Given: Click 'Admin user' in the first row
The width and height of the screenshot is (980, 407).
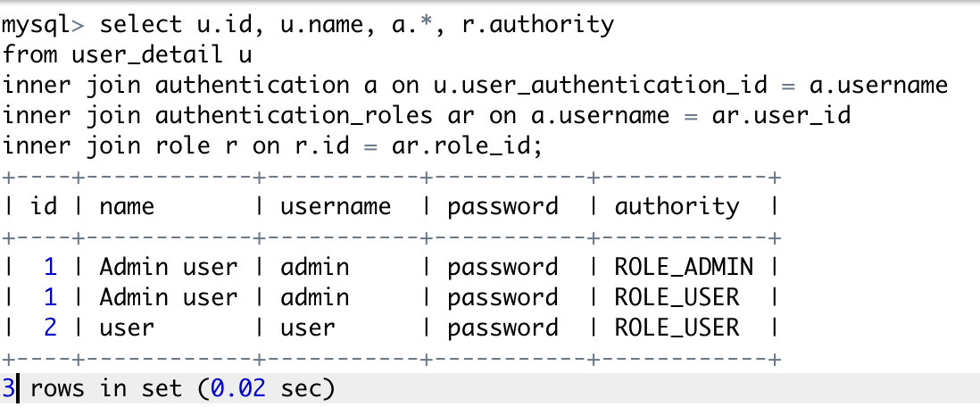Looking at the screenshot, I should 169,267.
